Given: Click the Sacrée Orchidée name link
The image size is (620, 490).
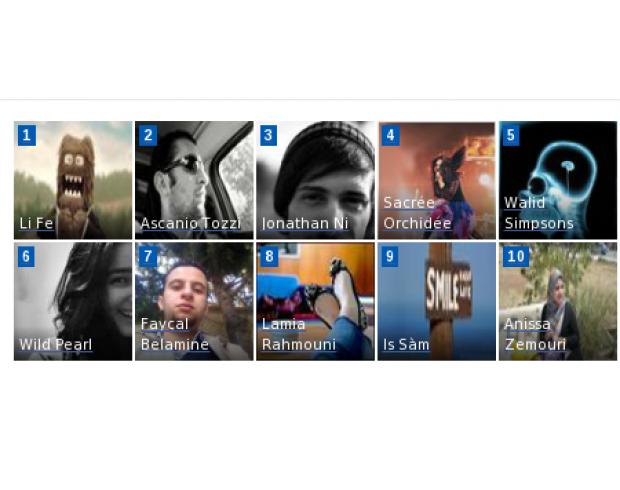Looking at the screenshot, I should pos(417,213).
